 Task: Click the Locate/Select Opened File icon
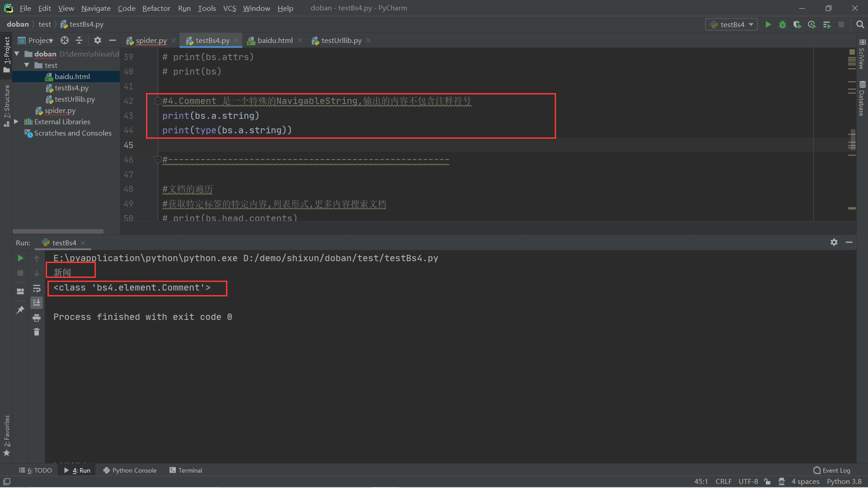tap(65, 40)
